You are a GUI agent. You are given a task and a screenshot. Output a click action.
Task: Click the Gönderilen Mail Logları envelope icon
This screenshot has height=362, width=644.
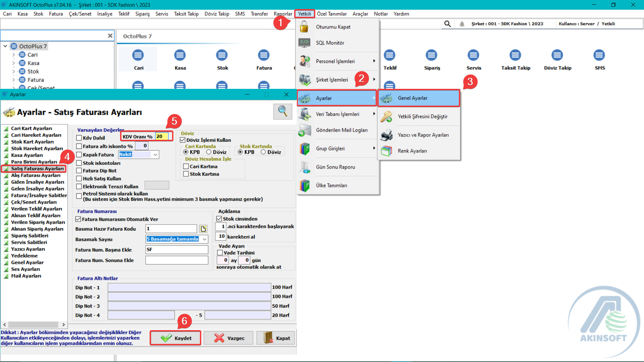point(304,130)
